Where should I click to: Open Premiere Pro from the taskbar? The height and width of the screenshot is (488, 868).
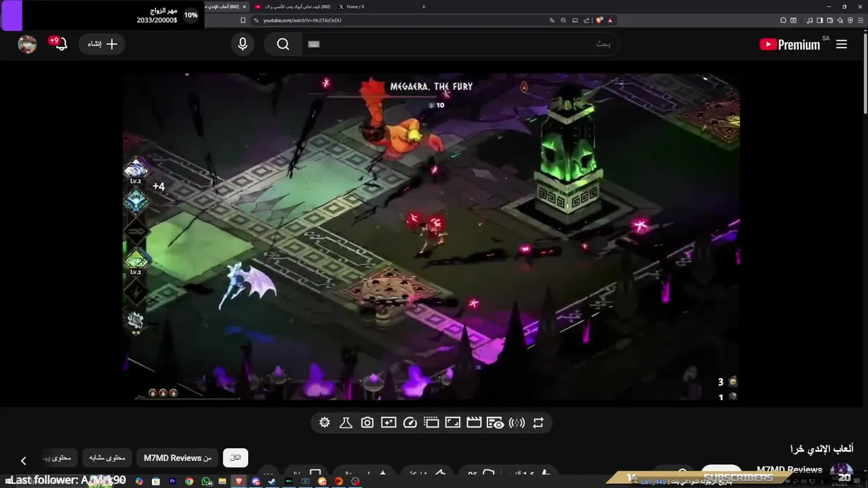tap(172, 481)
